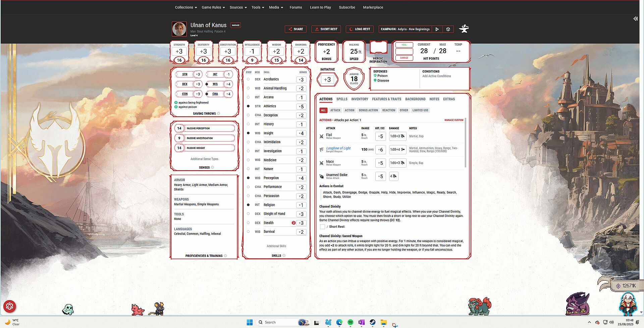Expand the Sources menu
The width and height of the screenshot is (644, 328).
[x=238, y=7]
